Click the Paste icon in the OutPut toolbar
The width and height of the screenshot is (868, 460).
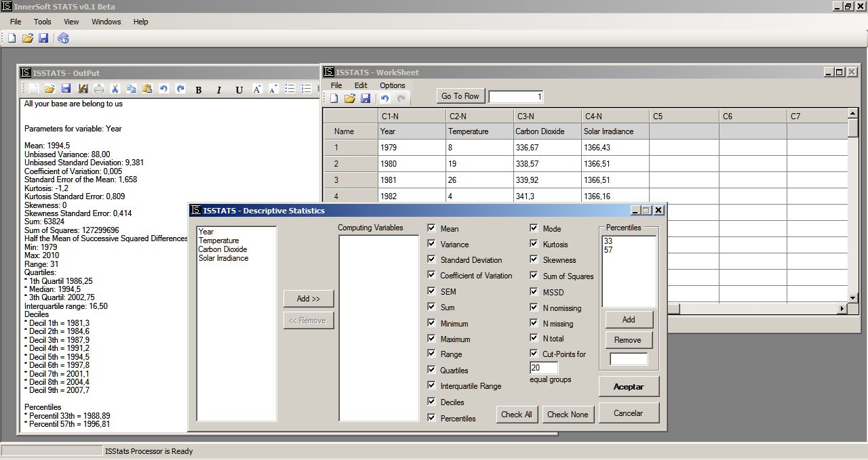147,89
